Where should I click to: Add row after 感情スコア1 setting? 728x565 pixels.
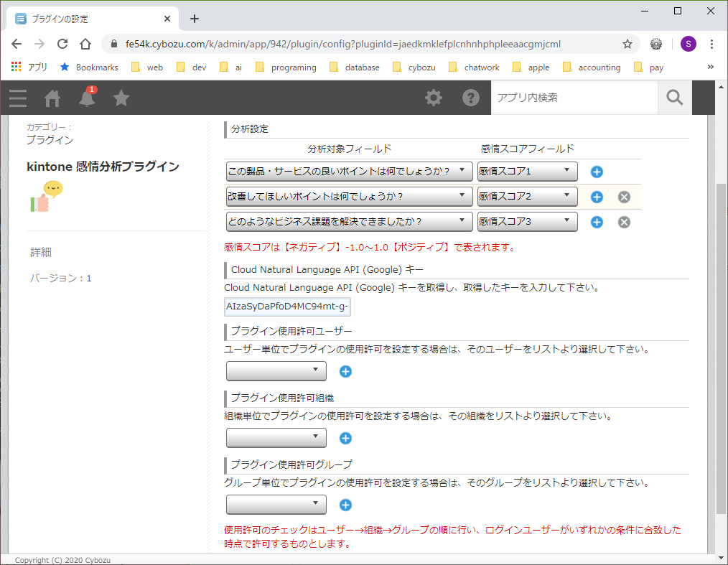[x=597, y=172]
